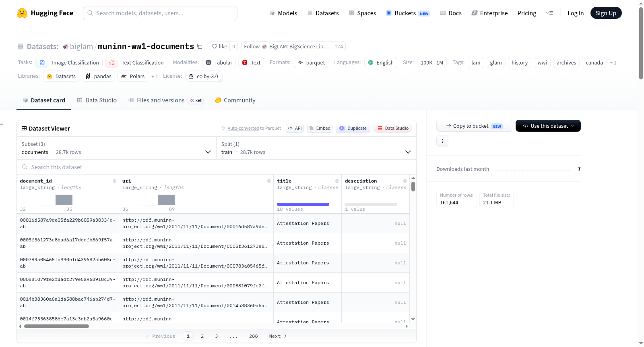Sort the title column using its arrows
The width and height of the screenshot is (644, 347).
coord(337,181)
